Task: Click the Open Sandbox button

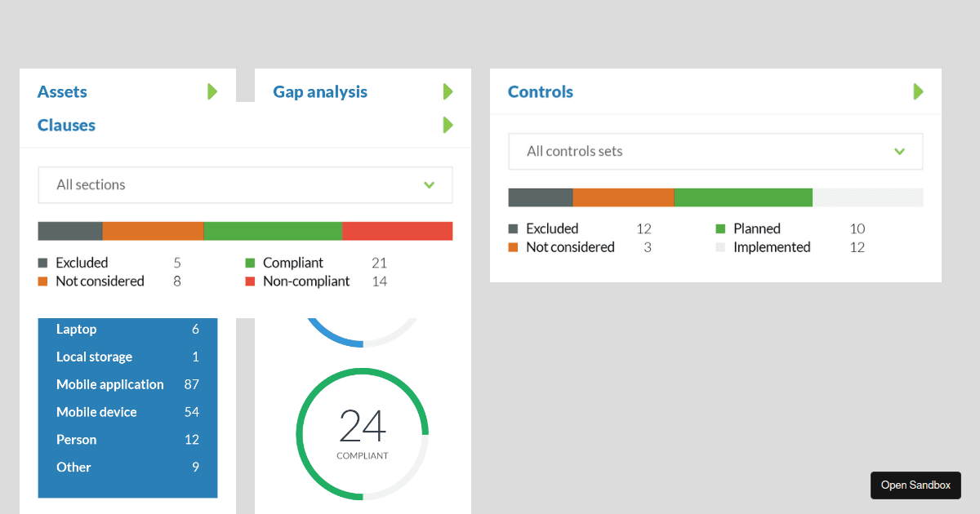Action: pos(915,485)
